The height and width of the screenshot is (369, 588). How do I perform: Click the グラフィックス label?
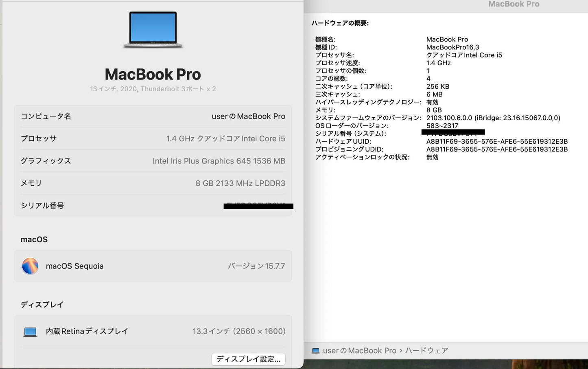46,161
